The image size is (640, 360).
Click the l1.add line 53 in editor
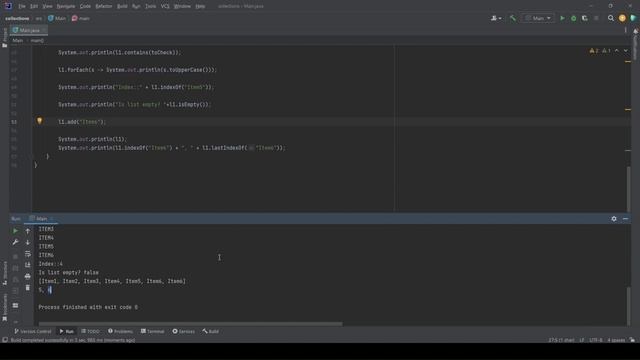point(82,122)
